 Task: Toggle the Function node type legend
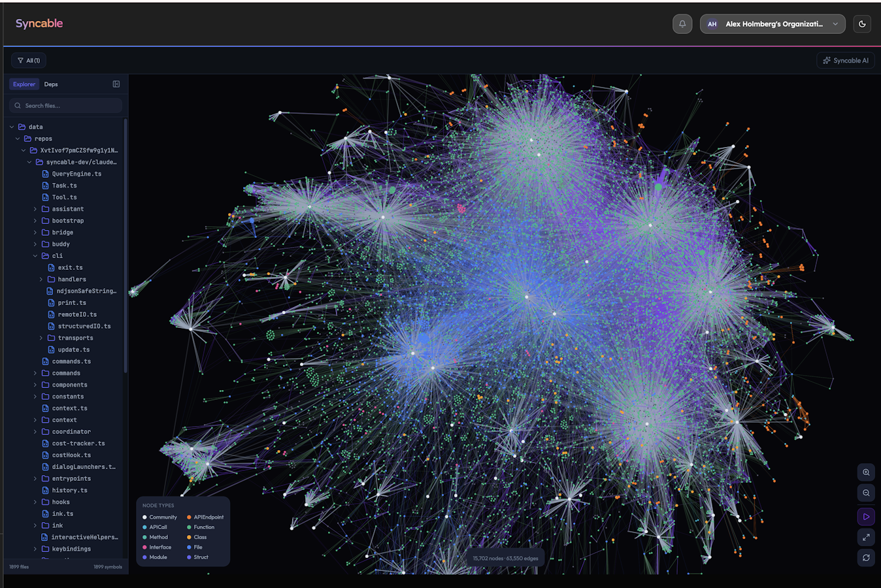(x=204, y=527)
